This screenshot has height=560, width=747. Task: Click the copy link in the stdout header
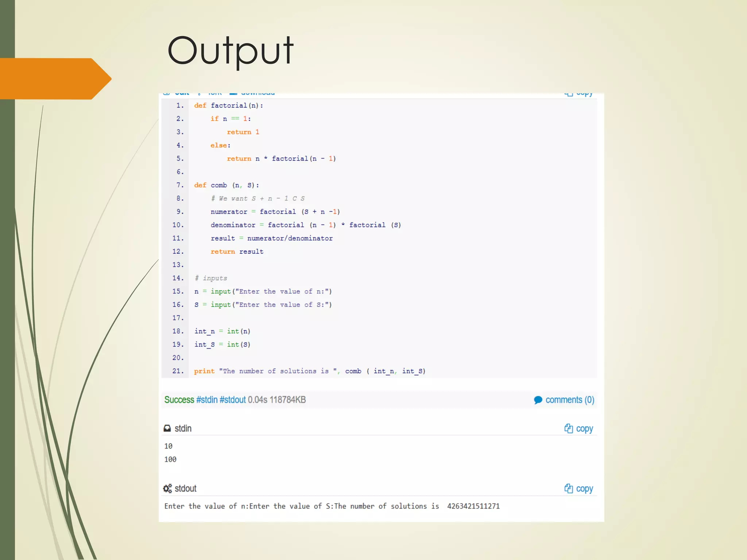(584, 489)
